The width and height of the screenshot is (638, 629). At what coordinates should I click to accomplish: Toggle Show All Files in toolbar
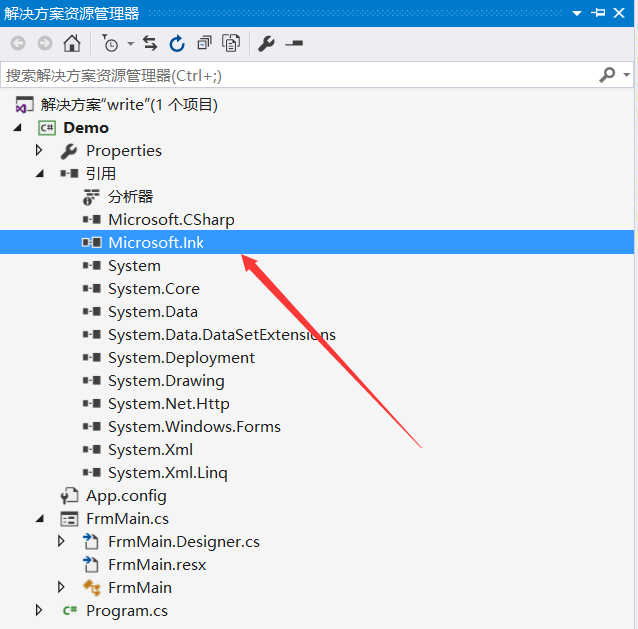231,43
